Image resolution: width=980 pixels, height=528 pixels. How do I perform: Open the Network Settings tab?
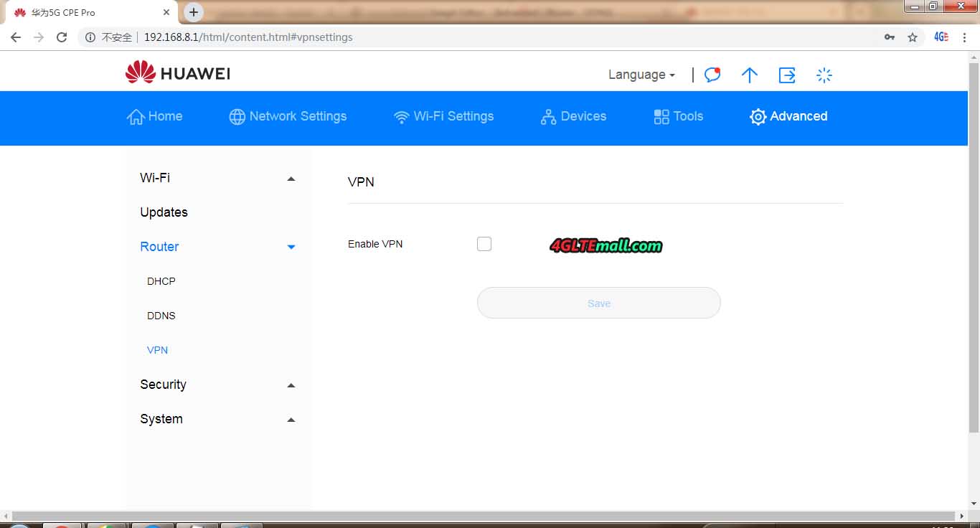click(x=288, y=116)
